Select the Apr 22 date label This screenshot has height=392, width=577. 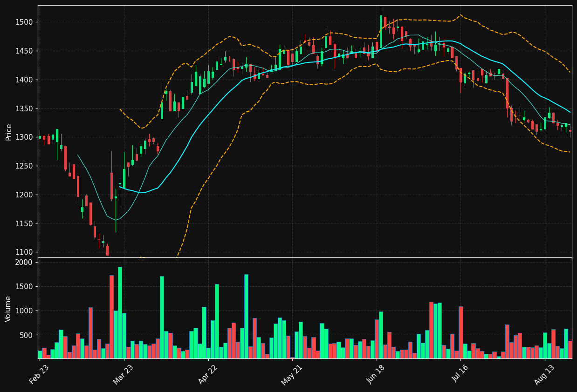(x=208, y=374)
